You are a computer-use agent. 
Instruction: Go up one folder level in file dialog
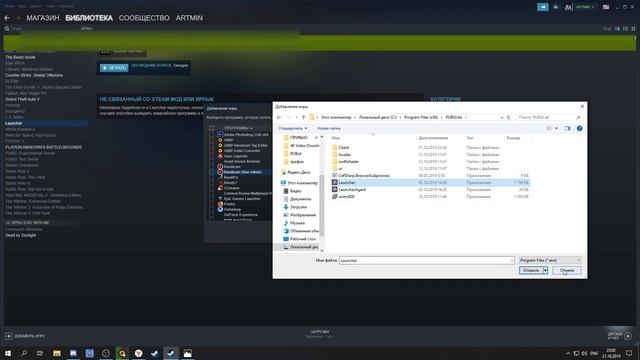pos(303,117)
